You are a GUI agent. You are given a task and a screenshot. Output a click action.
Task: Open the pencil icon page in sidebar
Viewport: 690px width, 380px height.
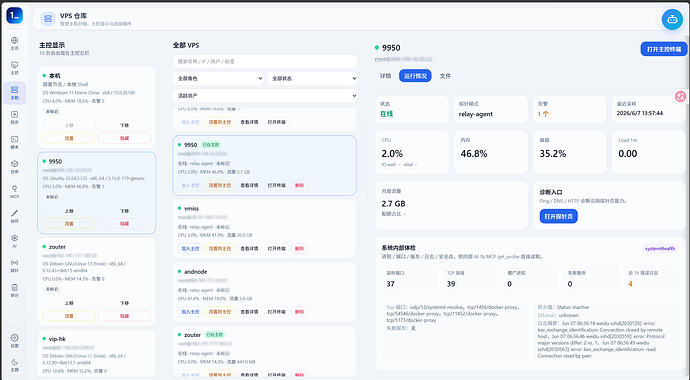coord(15,216)
